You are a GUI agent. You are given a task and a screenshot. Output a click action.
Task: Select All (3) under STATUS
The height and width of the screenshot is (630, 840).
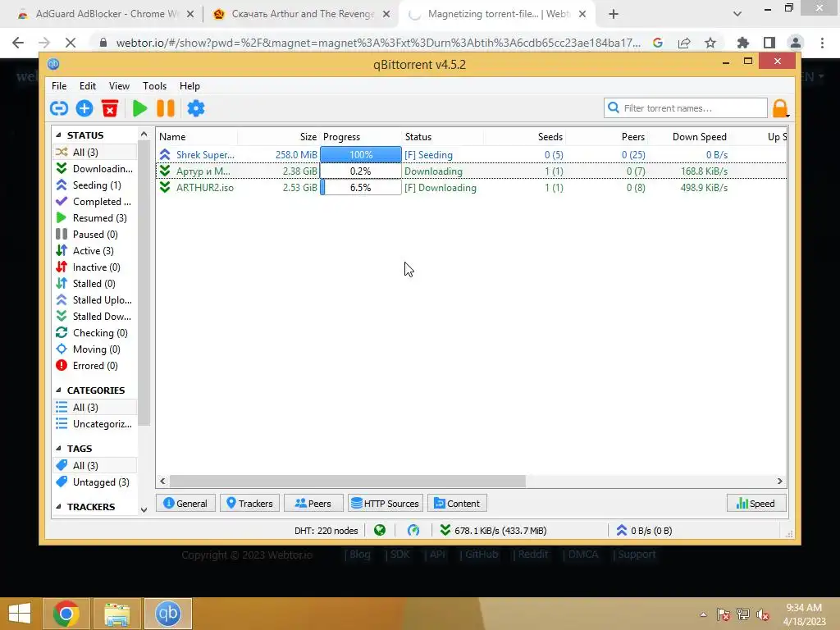(x=94, y=152)
